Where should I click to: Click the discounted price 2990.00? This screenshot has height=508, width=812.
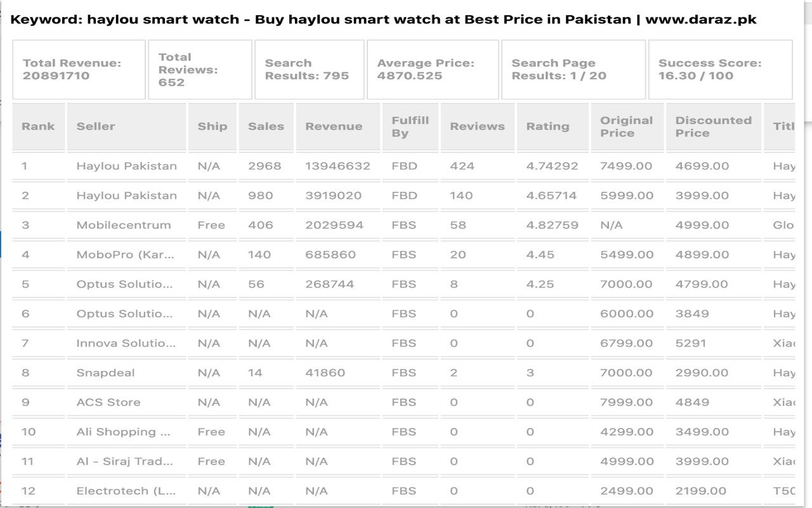point(702,373)
